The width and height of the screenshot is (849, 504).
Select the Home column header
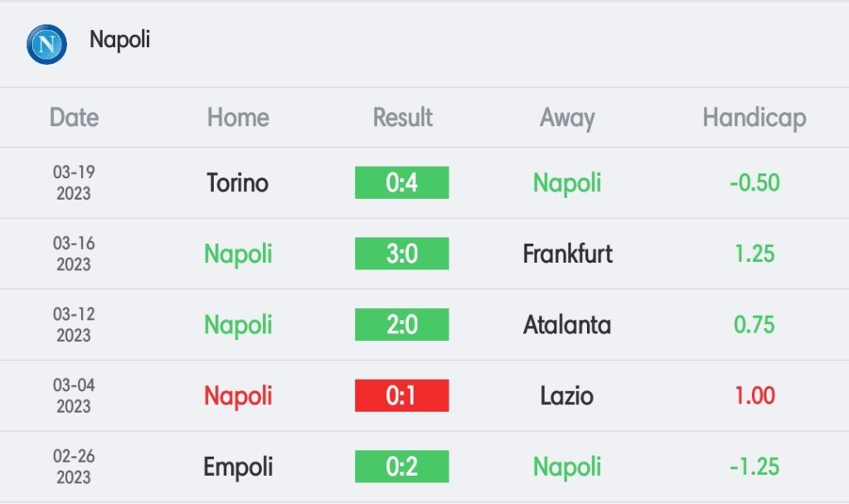tap(238, 118)
